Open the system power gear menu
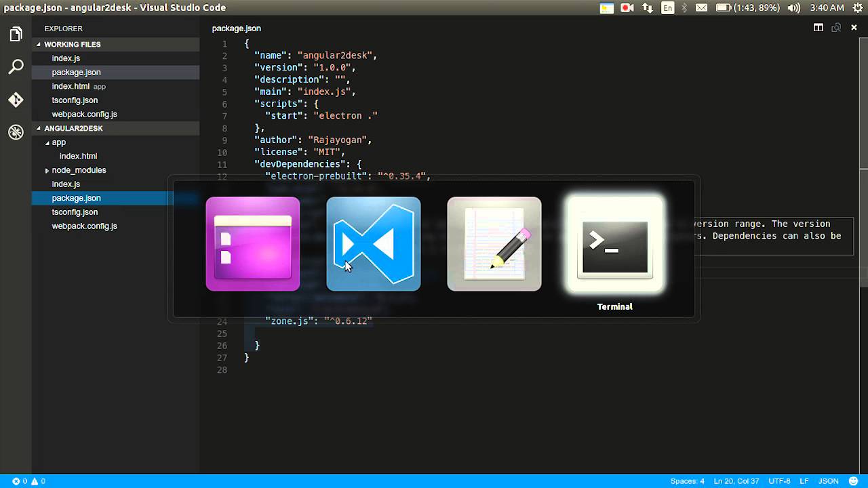Screen dimensions: 868x488 point(856,8)
